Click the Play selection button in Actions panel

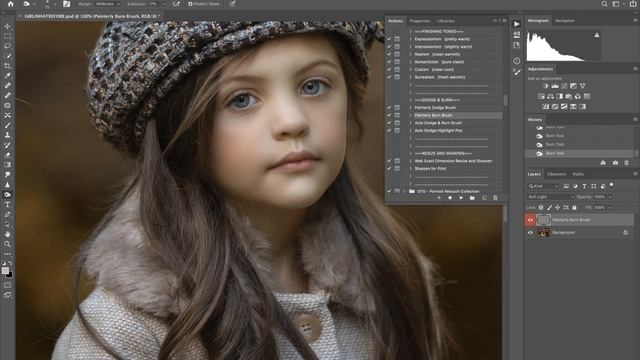tap(461, 198)
